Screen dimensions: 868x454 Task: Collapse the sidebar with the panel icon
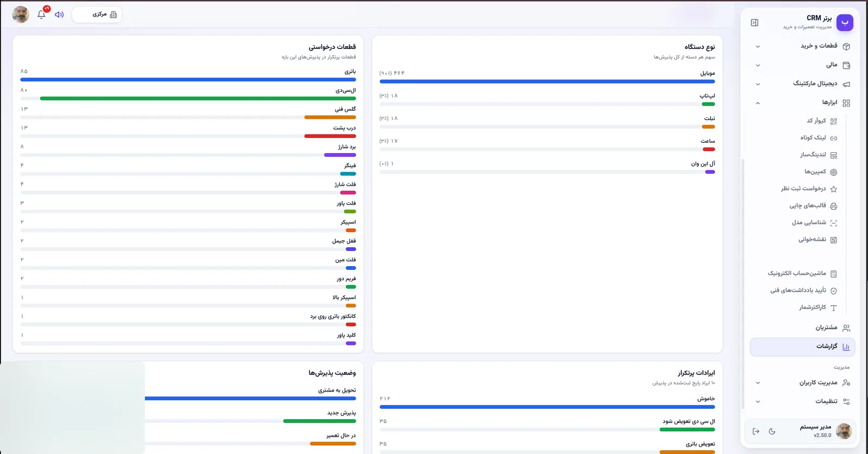(x=755, y=22)
